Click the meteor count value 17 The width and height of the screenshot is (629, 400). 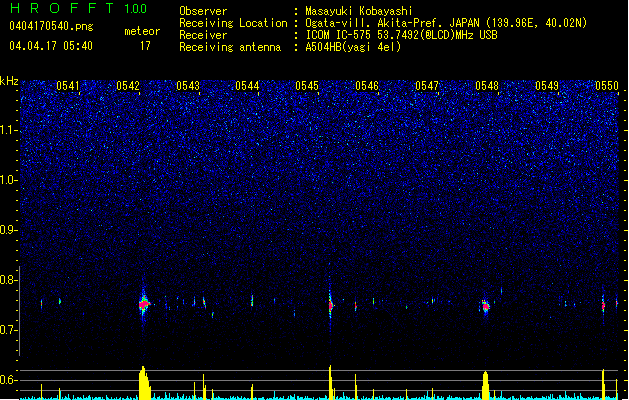(x=145, y=46)
